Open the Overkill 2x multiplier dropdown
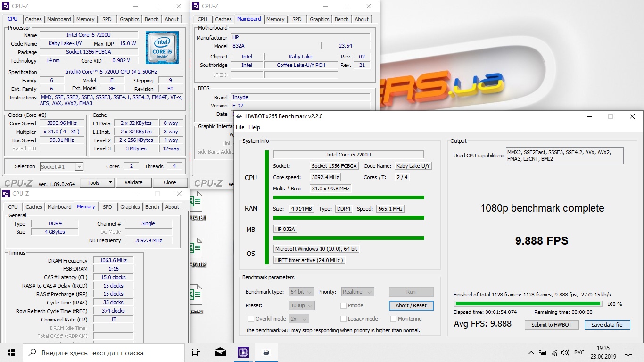This screenshot has width=644, height=362. tap(299, 319)
